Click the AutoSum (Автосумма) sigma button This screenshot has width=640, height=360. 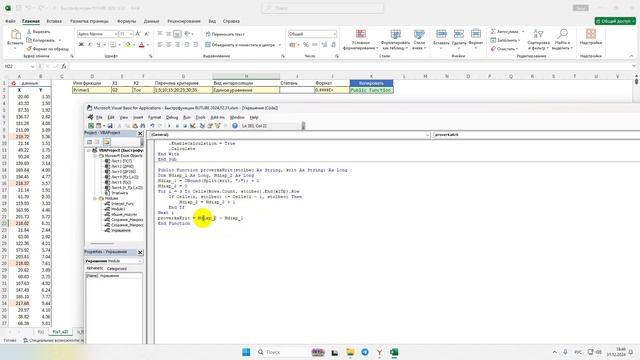(504, 31)
